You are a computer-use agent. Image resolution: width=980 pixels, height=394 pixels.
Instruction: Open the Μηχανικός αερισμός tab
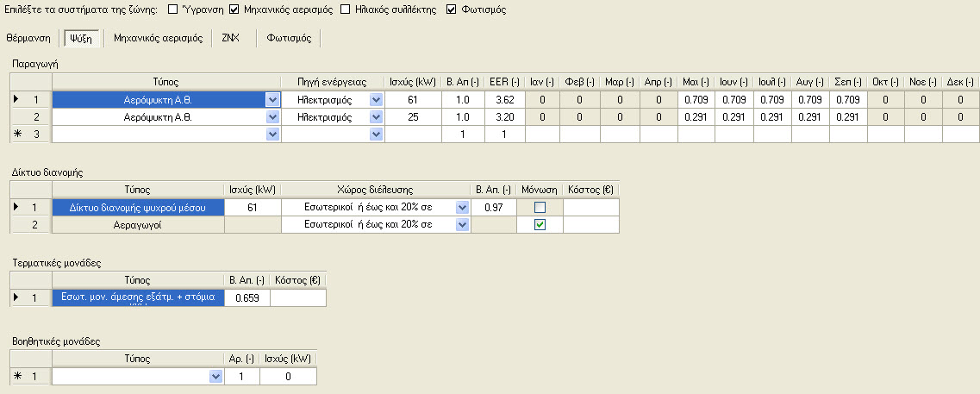(x=158, y=38)
